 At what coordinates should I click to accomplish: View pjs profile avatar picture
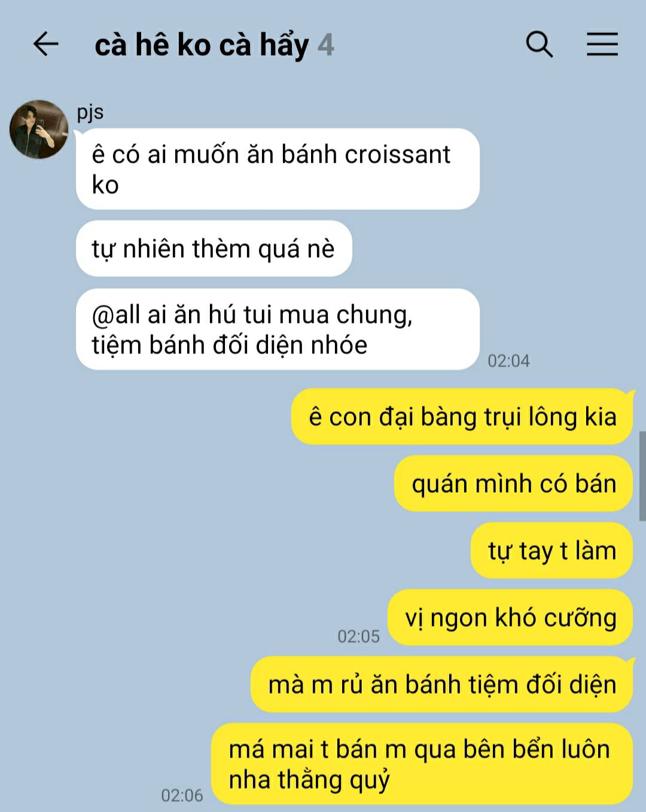pyautogui.click(x=39, y=129)
